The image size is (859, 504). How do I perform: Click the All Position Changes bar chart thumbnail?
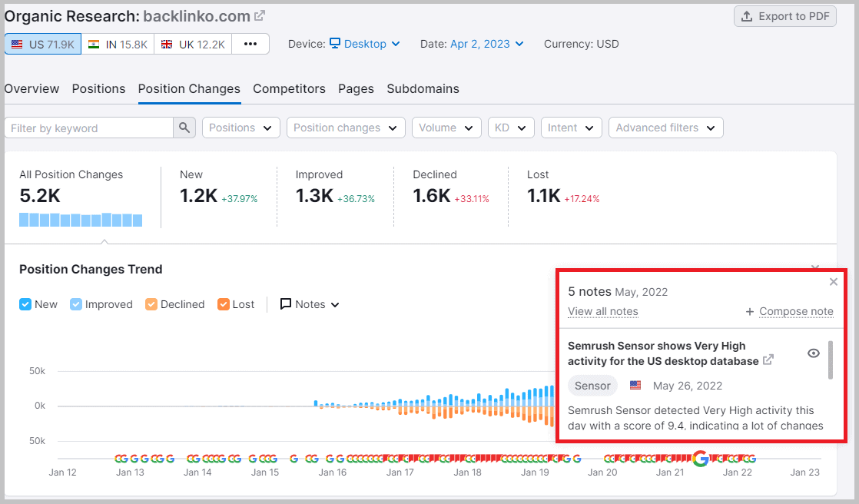pos(81,220)
